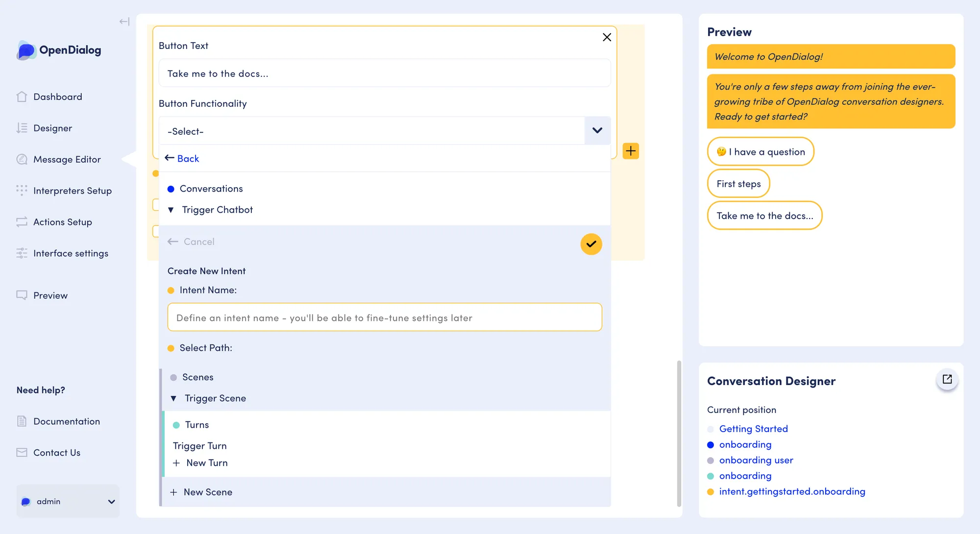Open the Getting Started position link
The width and height of the screenshot is (980, 534).
point(754,429)
